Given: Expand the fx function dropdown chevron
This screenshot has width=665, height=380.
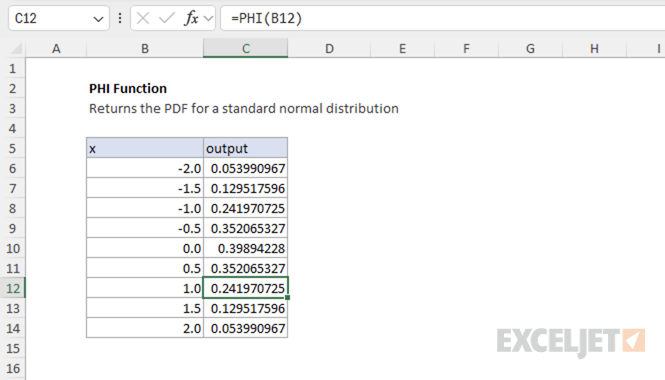Looking at the screenshot, I should pos(208,19).
